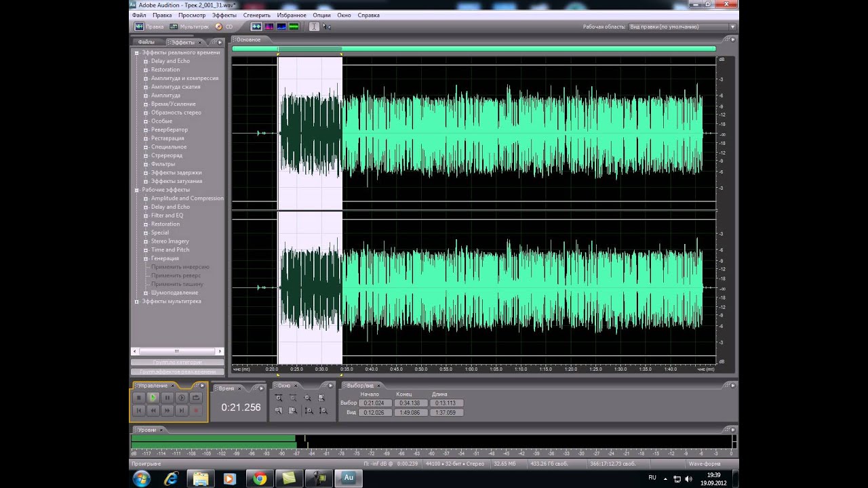Choose the marquee selection tool

326,26
